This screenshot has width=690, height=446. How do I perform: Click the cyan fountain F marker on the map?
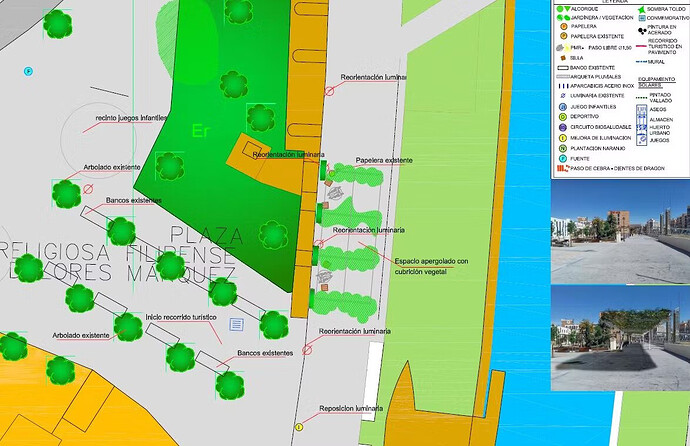[28, 71]
